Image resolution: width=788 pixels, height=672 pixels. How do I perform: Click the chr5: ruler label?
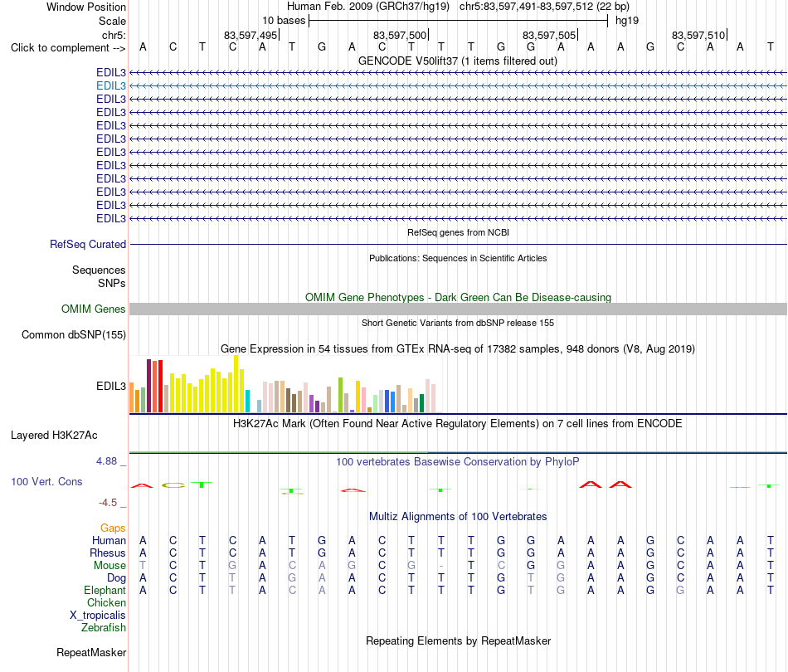[114, 35]
